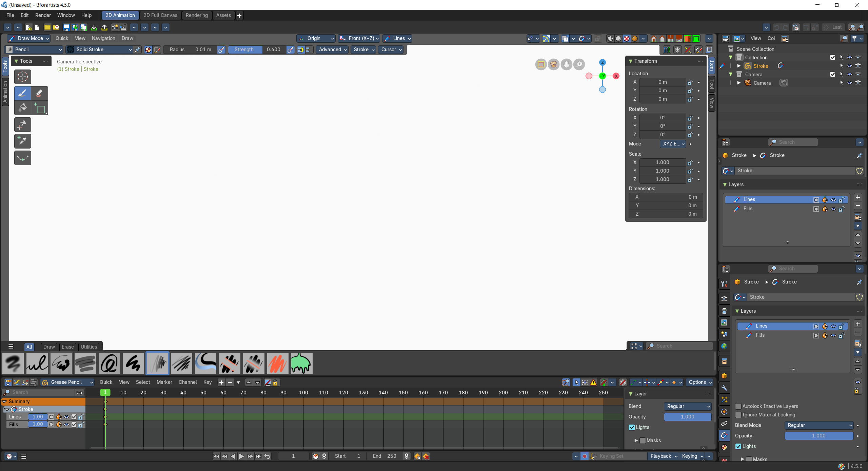Toggle Collection exclude checkbox in the outliner

[x=833, y=57]
